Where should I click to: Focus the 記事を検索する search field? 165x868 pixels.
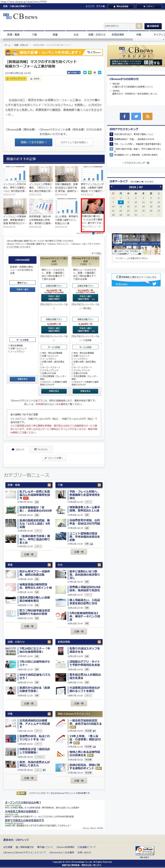(120, 26)
